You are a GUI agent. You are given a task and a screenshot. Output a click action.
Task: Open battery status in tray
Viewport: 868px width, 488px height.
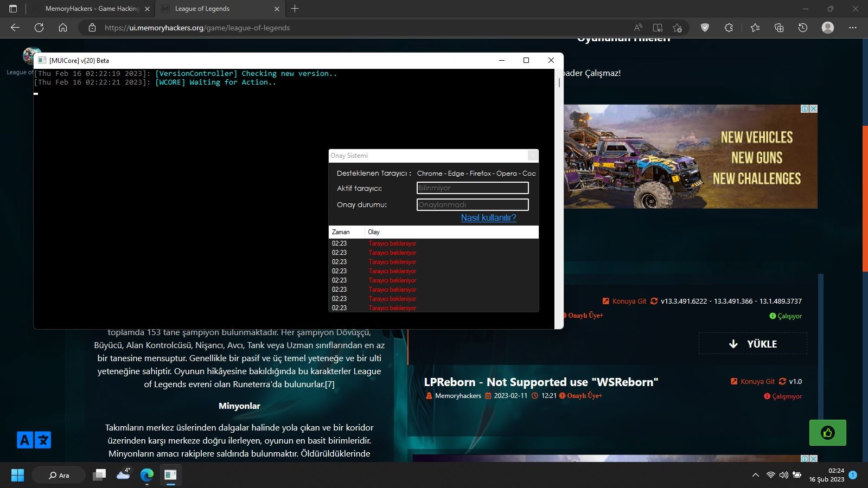pos(797,475)
